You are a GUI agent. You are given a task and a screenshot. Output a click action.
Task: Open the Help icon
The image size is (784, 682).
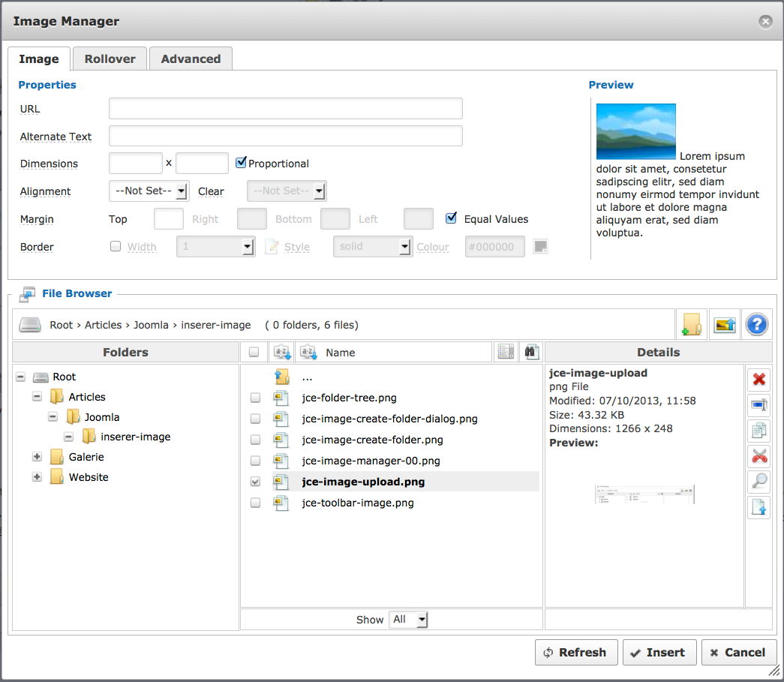[x=756, y=325]
